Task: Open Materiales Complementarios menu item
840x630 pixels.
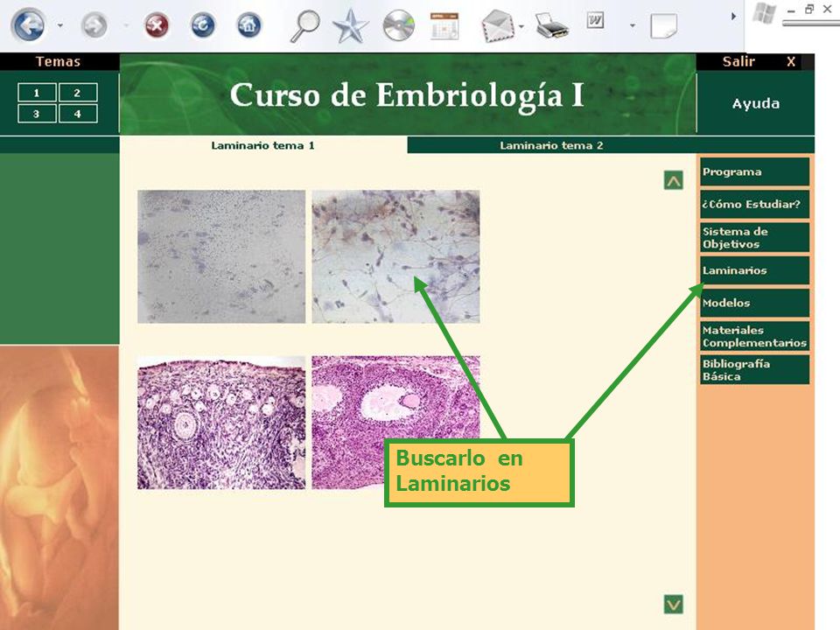Action: 754,336
